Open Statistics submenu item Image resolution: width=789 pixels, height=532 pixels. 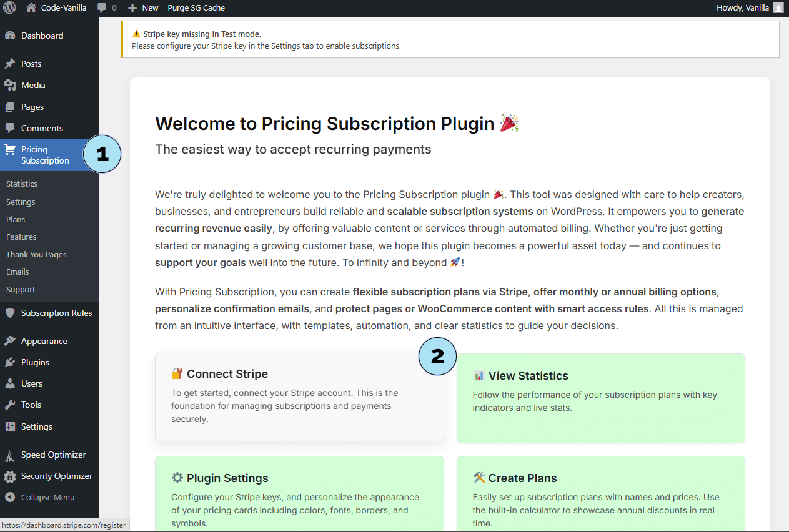22,184
